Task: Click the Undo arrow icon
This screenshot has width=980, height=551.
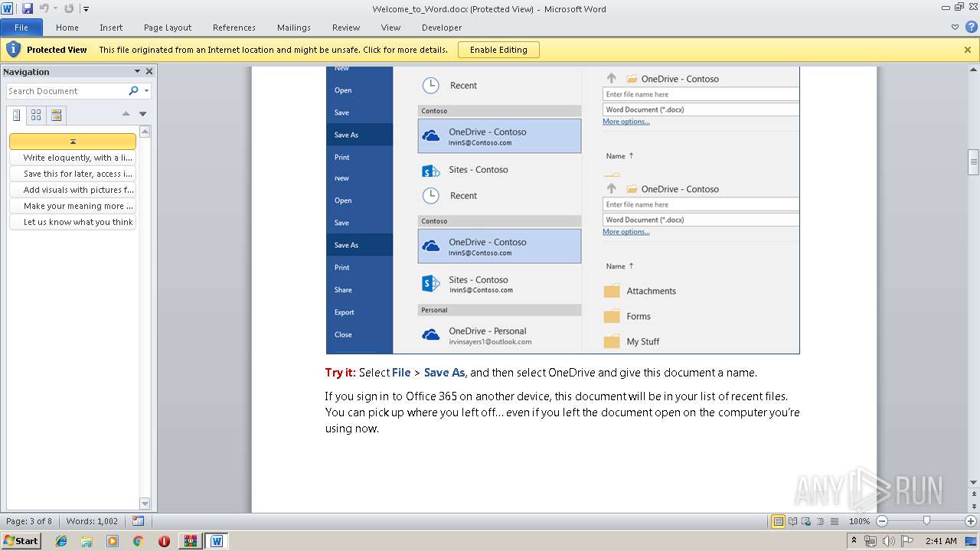Action: [44, 8]
